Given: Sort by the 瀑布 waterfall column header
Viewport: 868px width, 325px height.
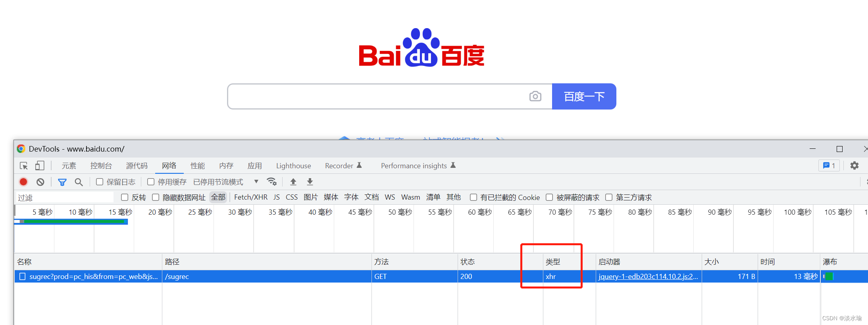Looking at the screenshot, I should pos(844,262).
